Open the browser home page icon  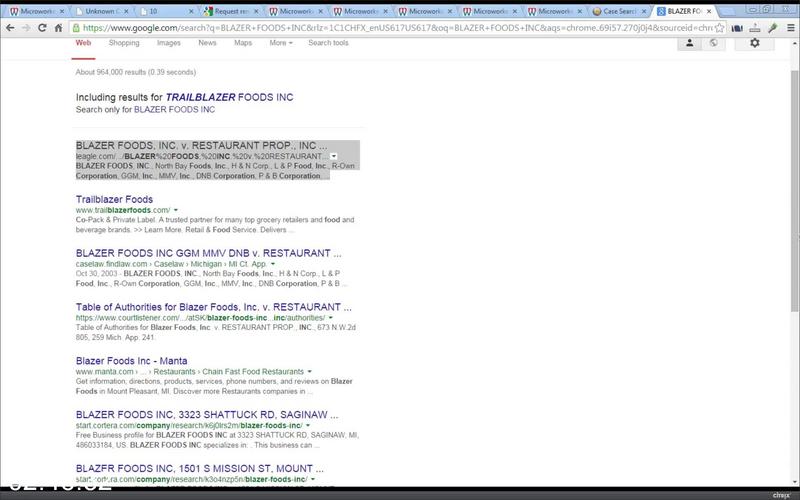tap(59, 28)
